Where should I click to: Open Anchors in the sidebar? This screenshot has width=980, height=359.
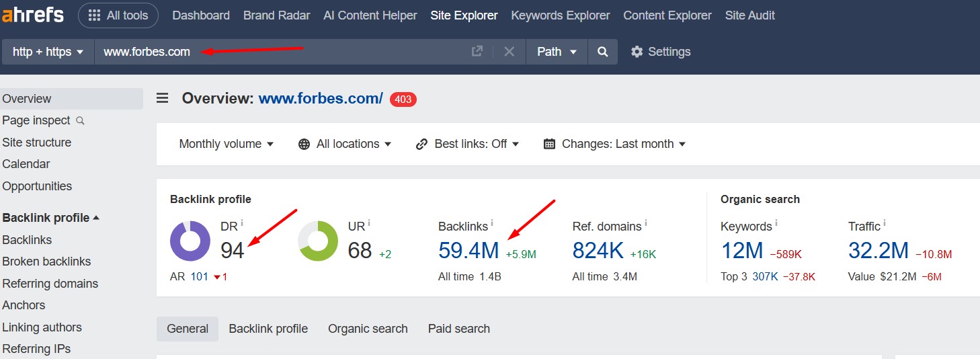click(24, 305)
